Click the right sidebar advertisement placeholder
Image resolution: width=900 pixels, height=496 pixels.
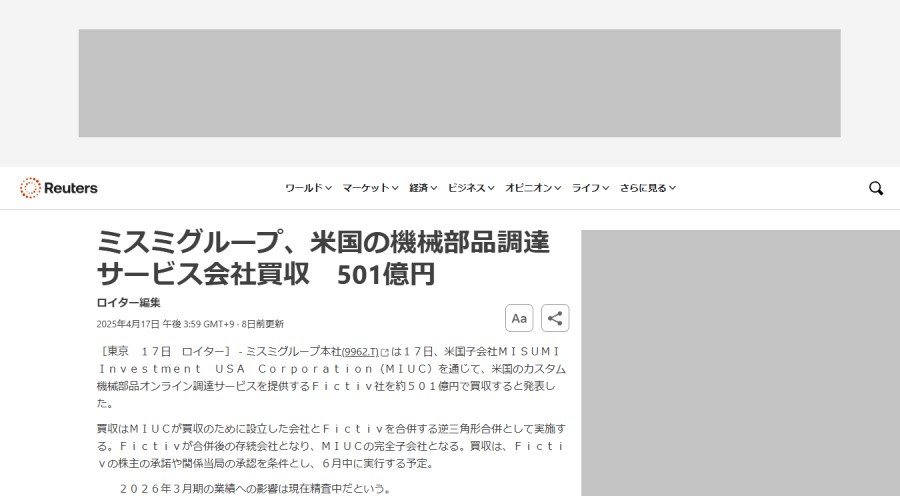pos(740,363)
